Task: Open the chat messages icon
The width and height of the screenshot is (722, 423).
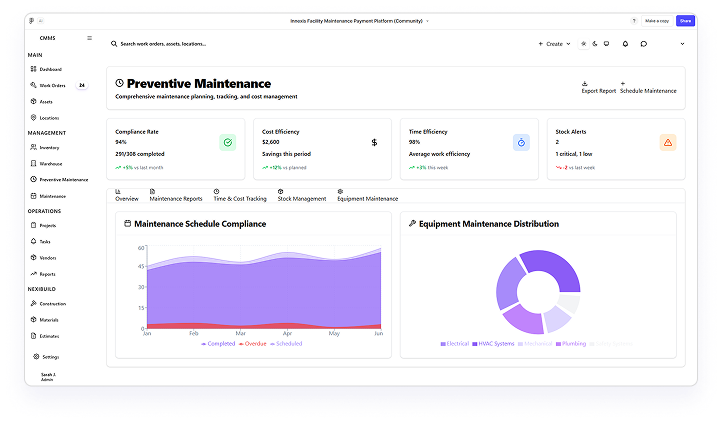Action: click(644, 44)
